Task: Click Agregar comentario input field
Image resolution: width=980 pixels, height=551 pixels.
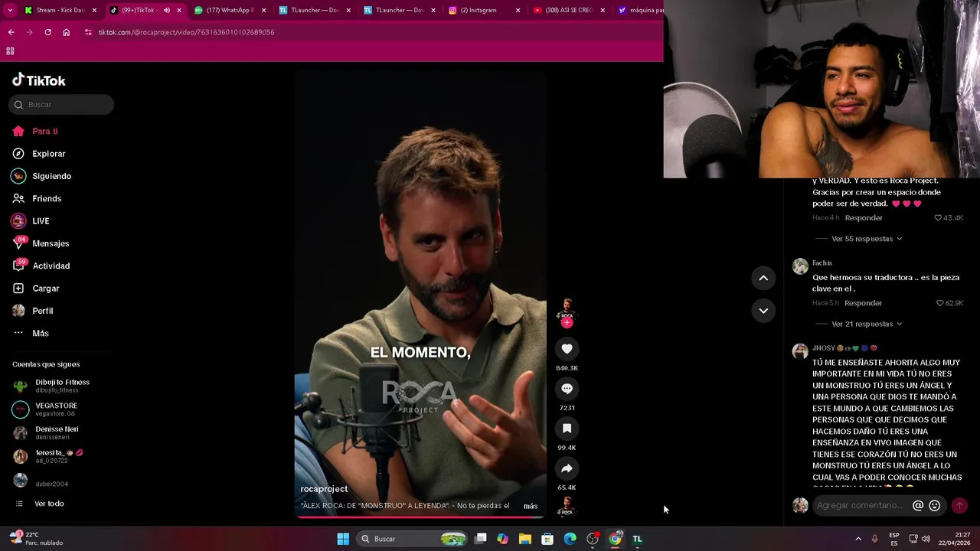Action: coord(860,506)
